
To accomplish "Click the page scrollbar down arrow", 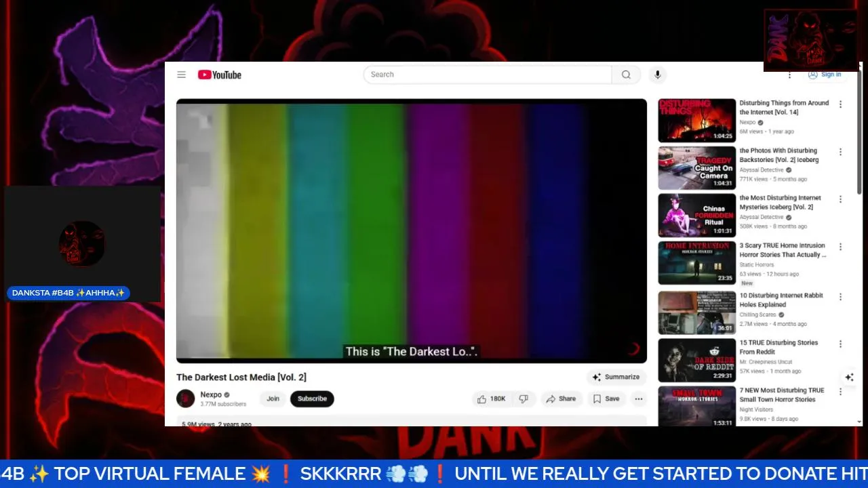I will (860, 422).
